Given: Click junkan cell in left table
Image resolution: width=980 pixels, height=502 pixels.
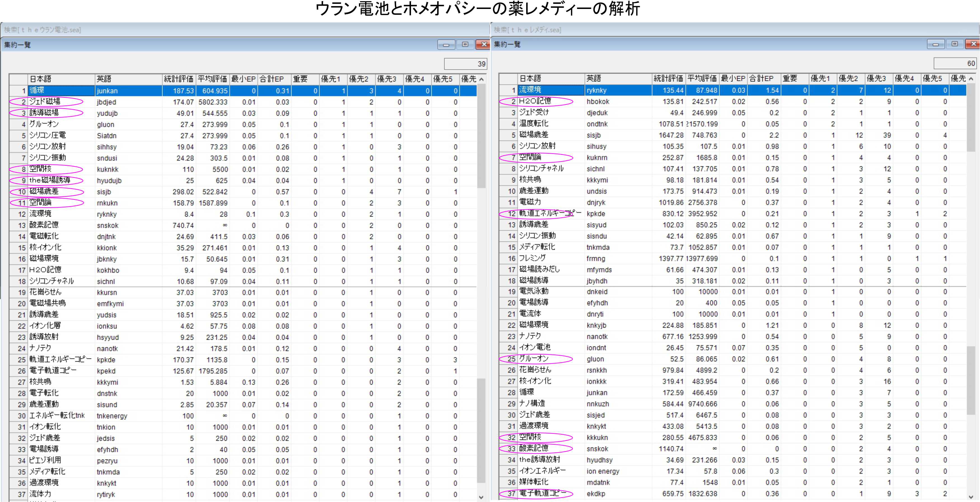Looking at the screenshot, I should pos(129,91).
